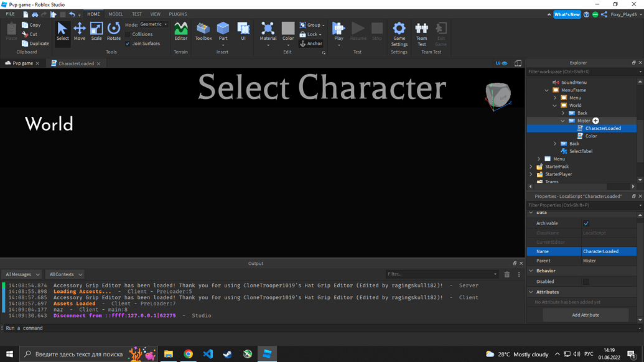The height and width of the screenshot is (362, 644).
Task: Click the Anchor tool
Action: [x=311, y=44]
